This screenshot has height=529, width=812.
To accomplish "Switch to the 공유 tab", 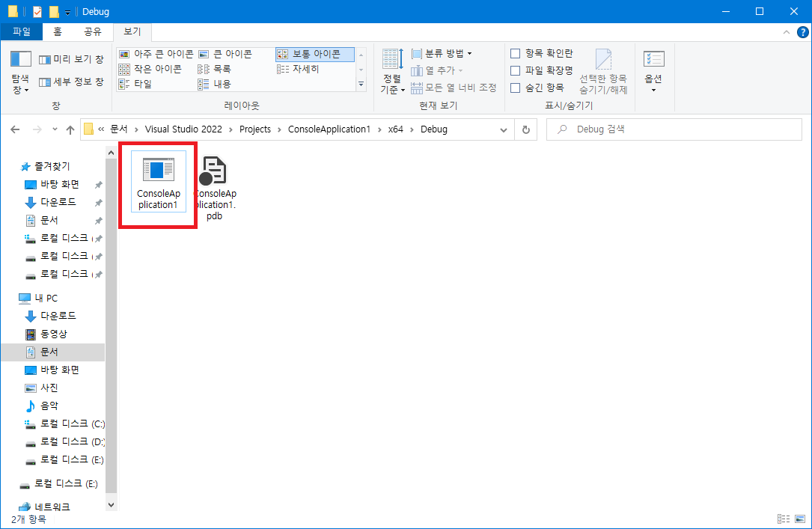I will [93, 31].
